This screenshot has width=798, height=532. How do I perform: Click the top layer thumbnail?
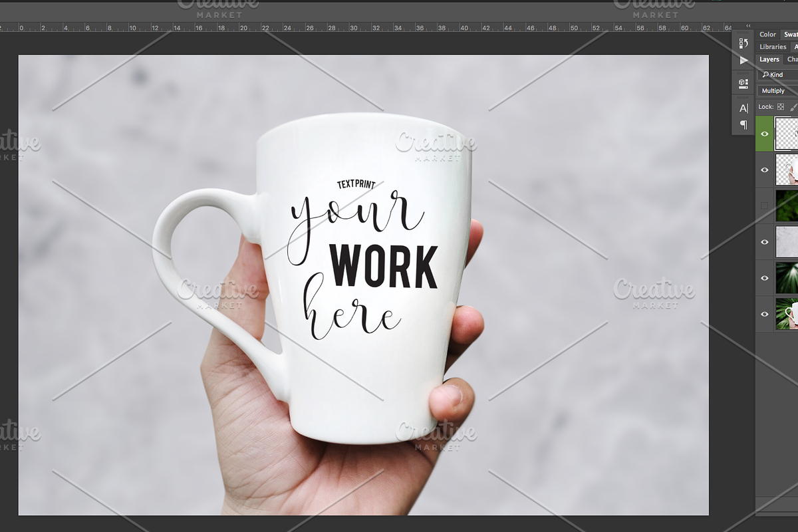pos(788,133)
